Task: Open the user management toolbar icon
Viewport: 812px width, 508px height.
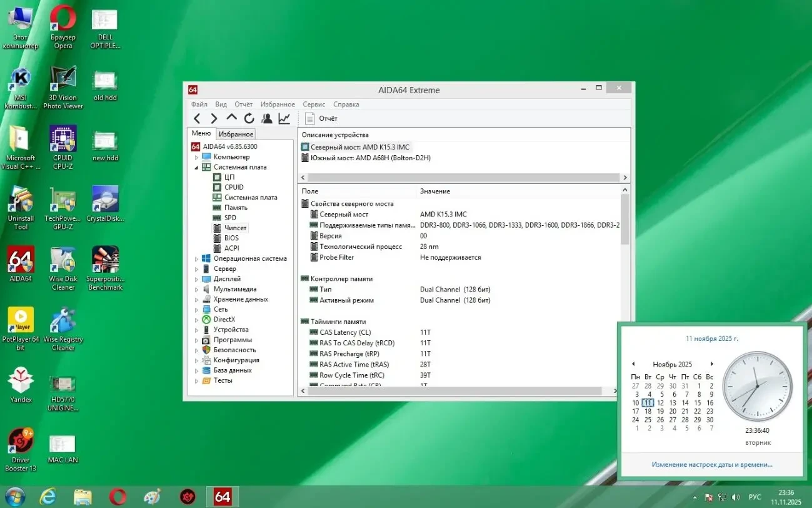Action: 267,118
